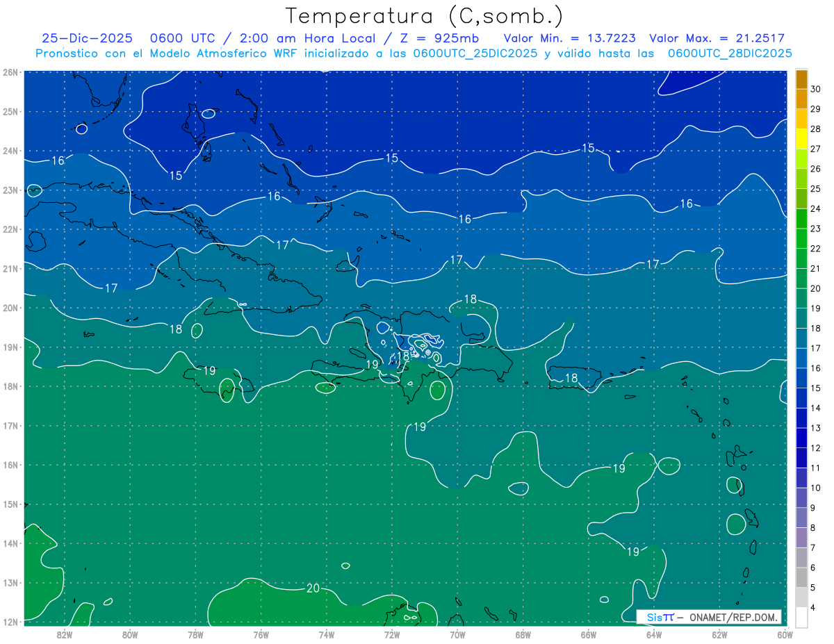Click the '70W' longitude axis label
This screenshot has width=834, height=644.
(x=457, y=634)
